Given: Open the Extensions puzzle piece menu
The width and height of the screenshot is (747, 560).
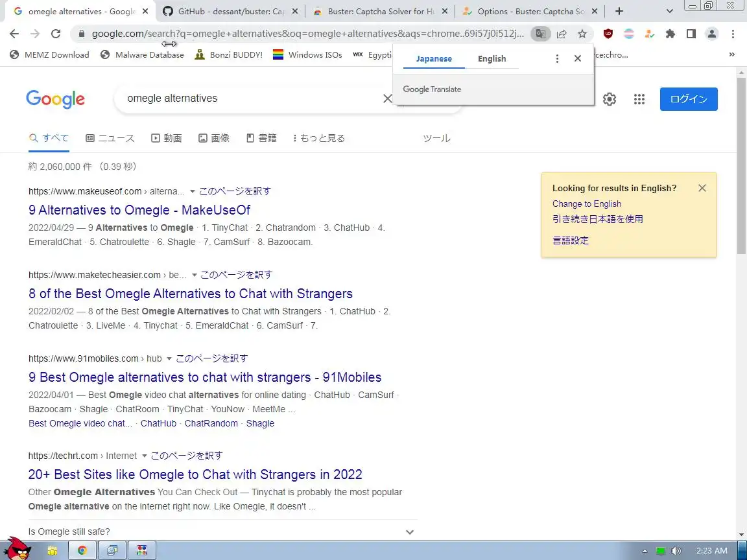Looking at the screenshot, I should 670,33.
